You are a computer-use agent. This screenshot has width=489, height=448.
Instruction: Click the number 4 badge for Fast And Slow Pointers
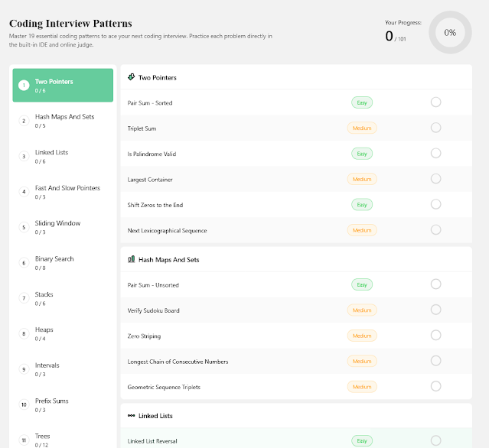pyautogui.click(x=24, y=191)
